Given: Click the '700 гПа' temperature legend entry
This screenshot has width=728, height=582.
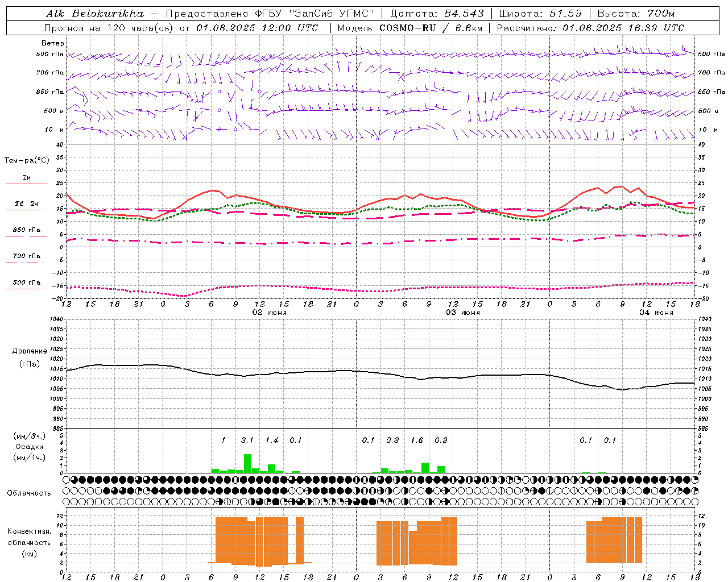Looking at the screenshot, I should coord(27,256).
